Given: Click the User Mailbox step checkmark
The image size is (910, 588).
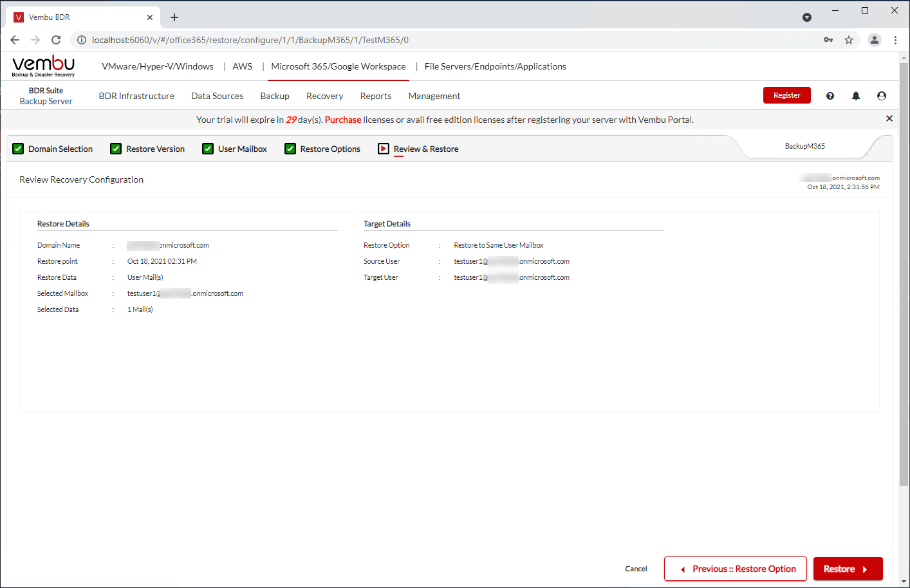Looking at the screenshot, I should tap(208, 149).
